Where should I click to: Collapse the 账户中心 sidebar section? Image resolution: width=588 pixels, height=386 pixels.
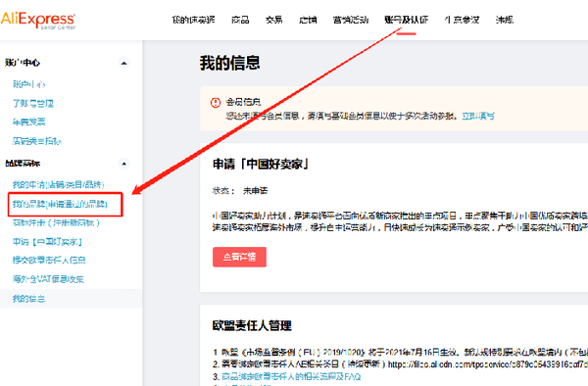click(x=123, y=63)
